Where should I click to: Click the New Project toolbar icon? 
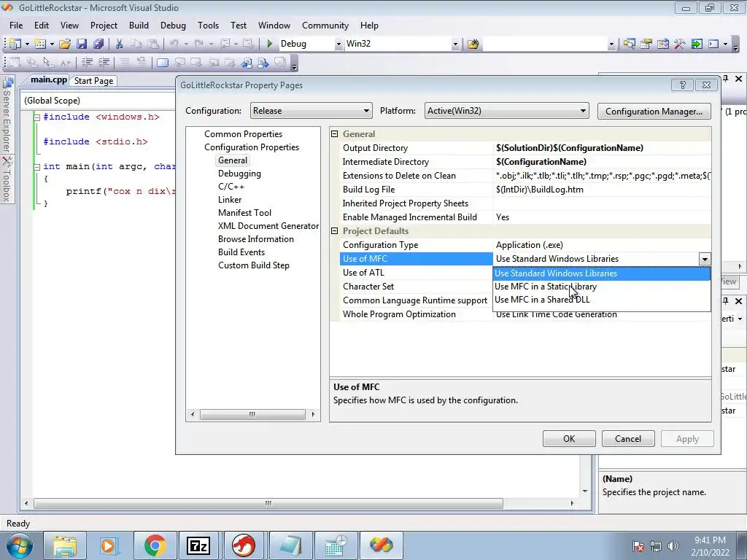pyautogui.click(x=15, y=44)
